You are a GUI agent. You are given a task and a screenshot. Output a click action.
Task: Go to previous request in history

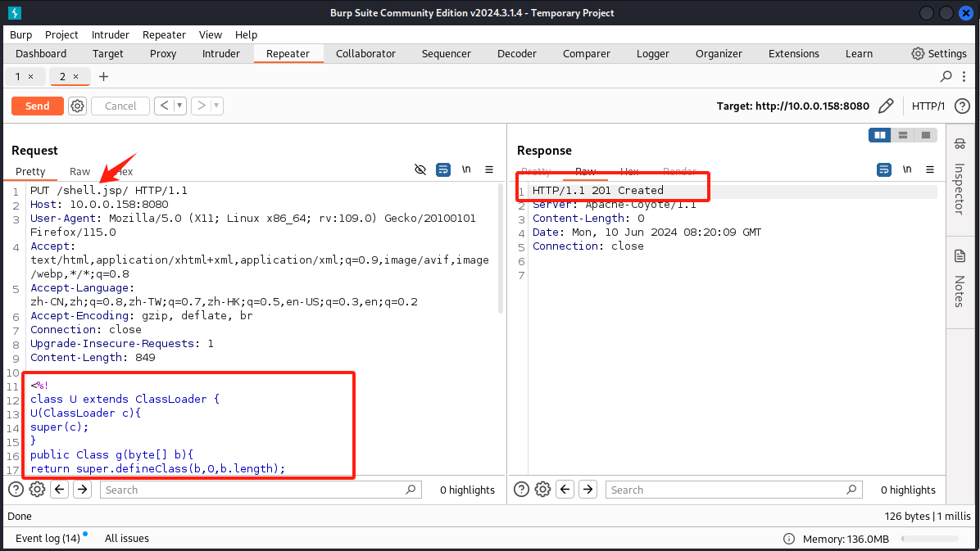click(164, 106)
